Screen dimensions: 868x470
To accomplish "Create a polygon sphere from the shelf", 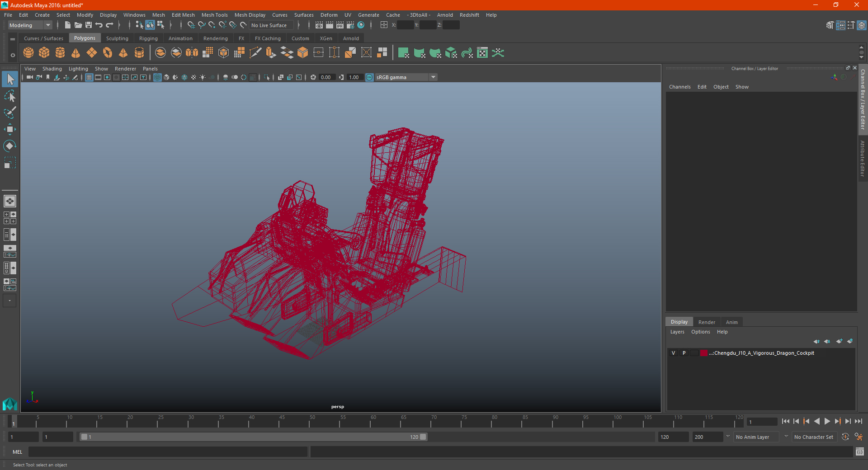I will (28, 53).
